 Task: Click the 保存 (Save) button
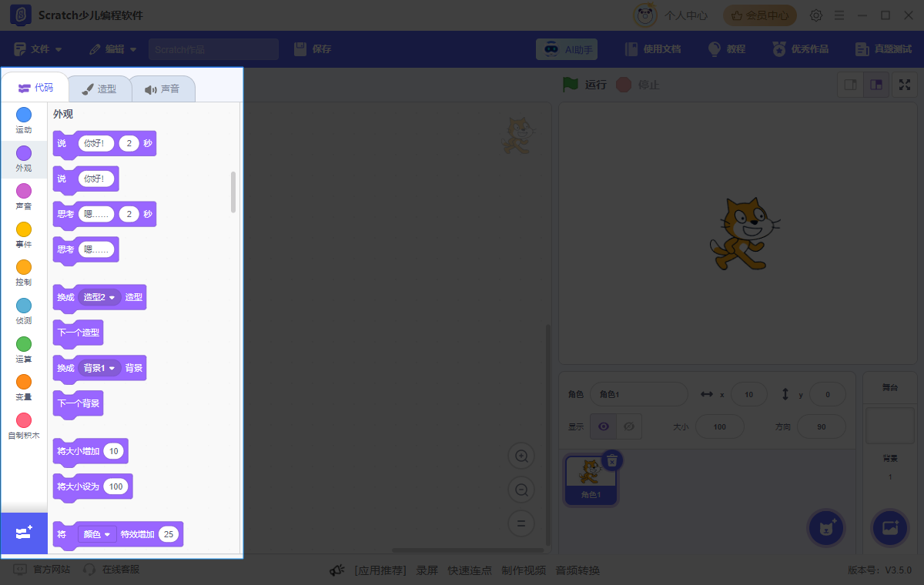click(313, 48)
